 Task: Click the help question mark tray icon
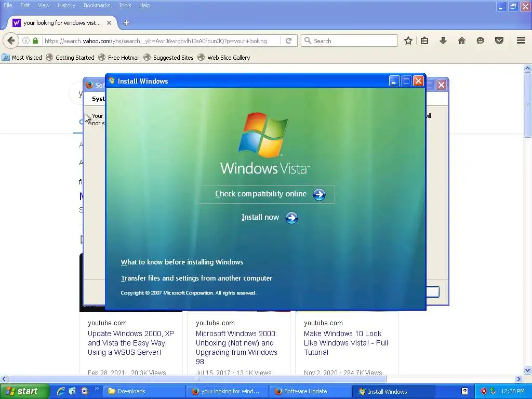click(464, 391)
